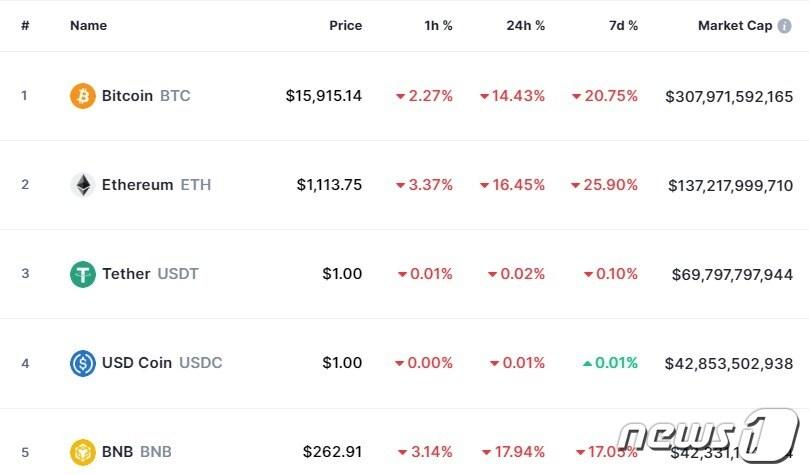Click the Tether logo icon
The image size is (809, 475).
click(83, 274)
